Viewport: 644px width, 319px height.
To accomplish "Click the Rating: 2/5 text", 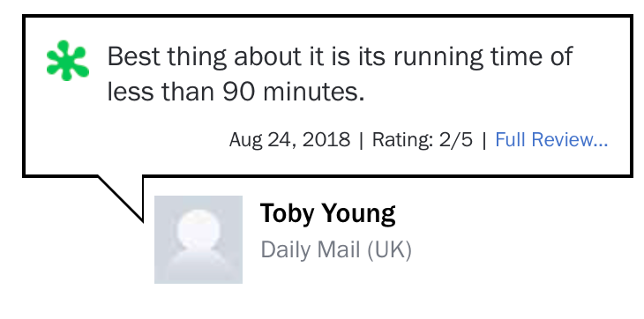I will click(x=423, y=140).
